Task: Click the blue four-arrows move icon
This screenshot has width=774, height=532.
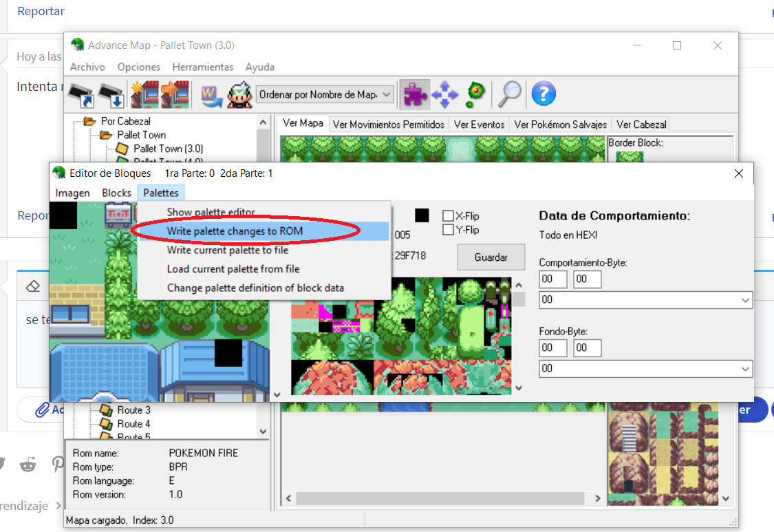Action: (444, 94)
